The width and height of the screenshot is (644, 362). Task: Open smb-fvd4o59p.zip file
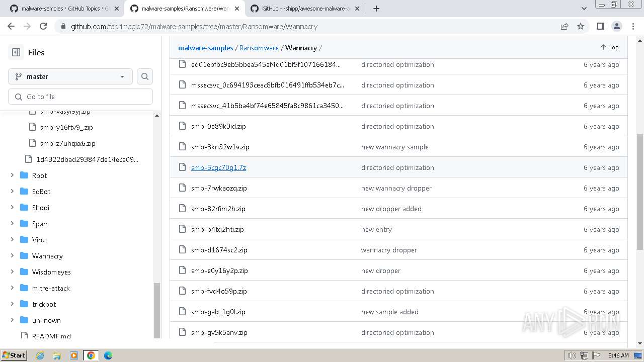(x=219, y=291)
